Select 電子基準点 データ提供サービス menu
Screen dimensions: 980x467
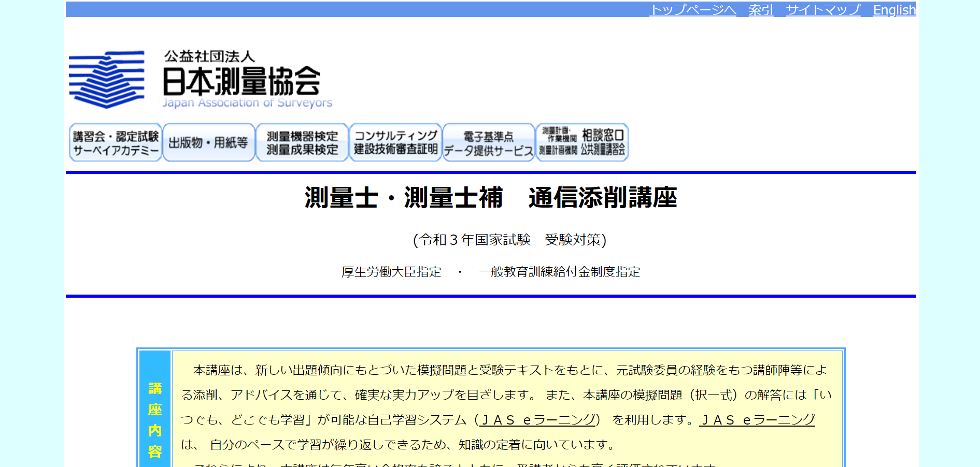(x=489, y=142)
